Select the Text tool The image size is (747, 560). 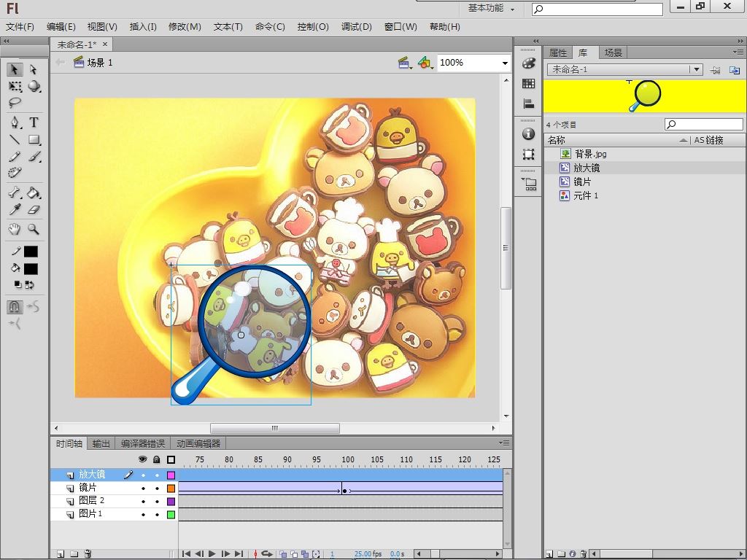pyautogui.click(x=34, y=122)
